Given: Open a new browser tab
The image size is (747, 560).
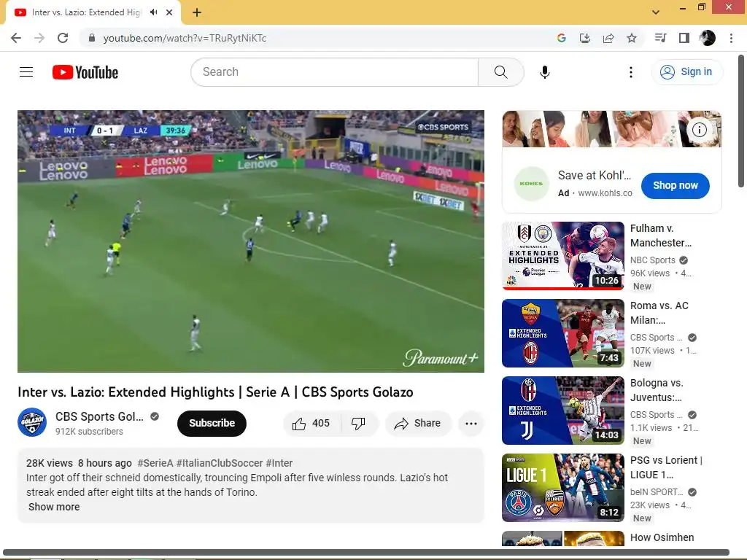Looking at the screenshot, I should coord(197,12).
